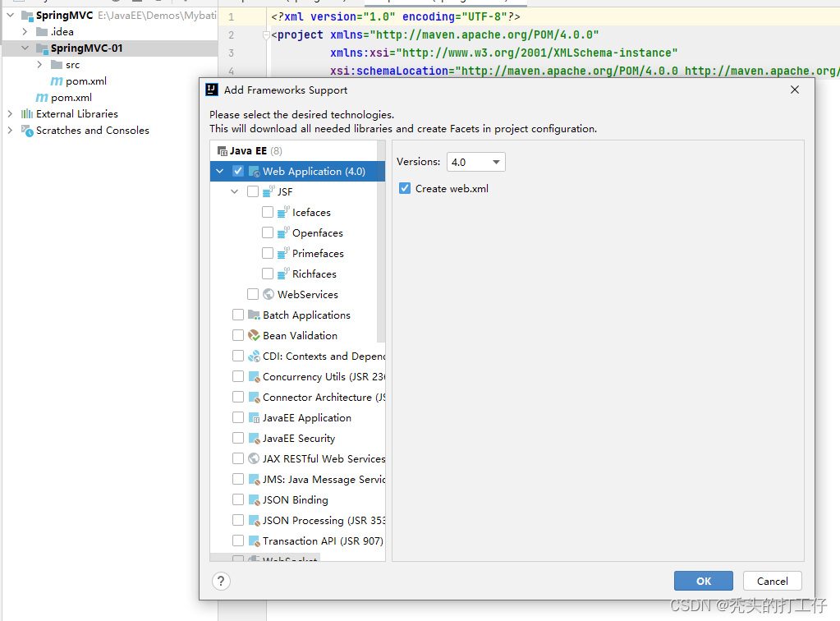Click the JMS Java Message Service icon

click(x=255, y=479)
